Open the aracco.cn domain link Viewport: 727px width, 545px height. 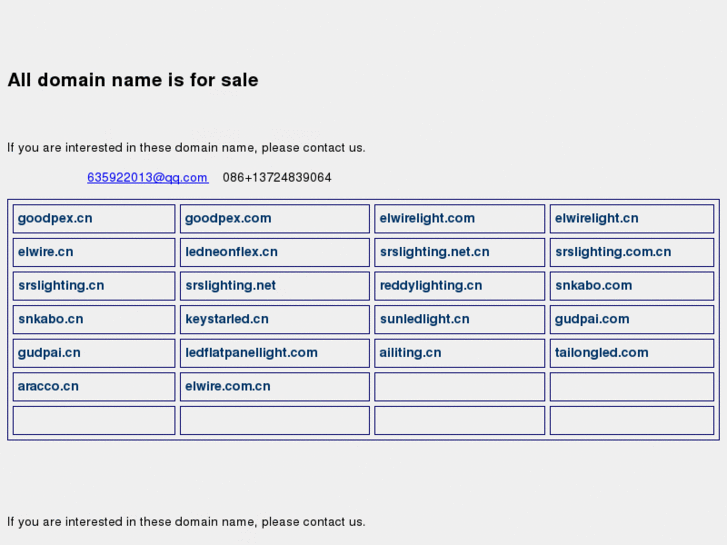coord(48,387)
